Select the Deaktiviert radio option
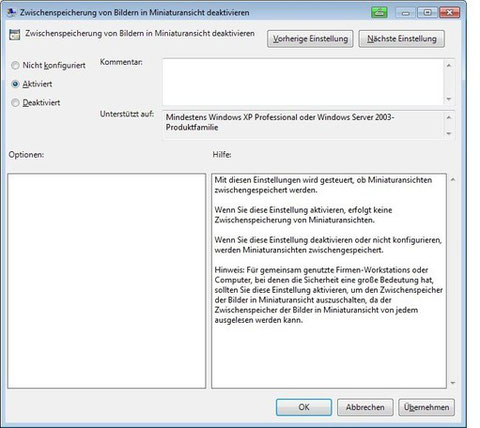The image size is (480, 428). (15, 103)
